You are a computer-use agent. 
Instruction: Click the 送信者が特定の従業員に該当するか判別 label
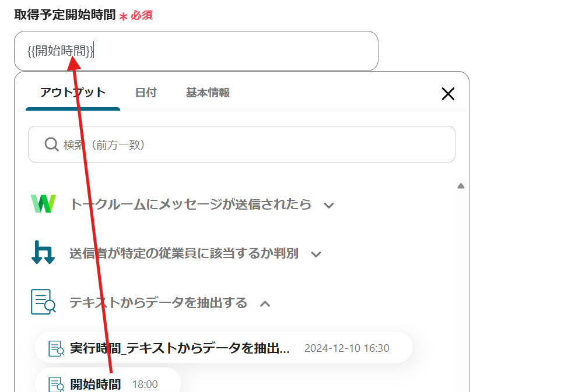(x=184, y=253)
